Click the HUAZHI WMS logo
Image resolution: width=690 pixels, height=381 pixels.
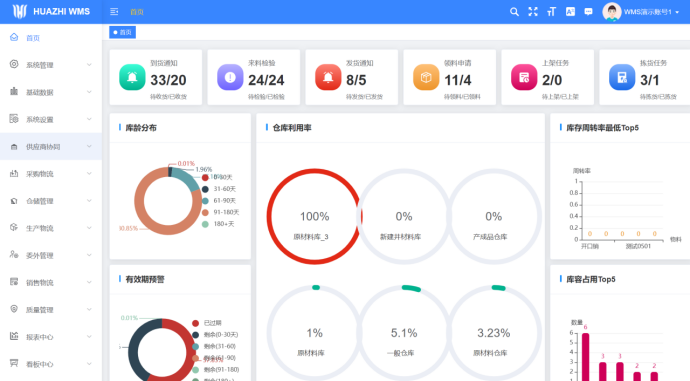click(51, 12)
